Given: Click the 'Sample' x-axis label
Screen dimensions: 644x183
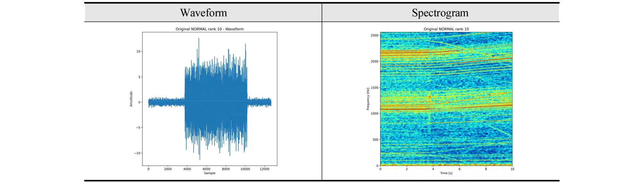Looking at the screenshot, I should [x=209, y=173].
